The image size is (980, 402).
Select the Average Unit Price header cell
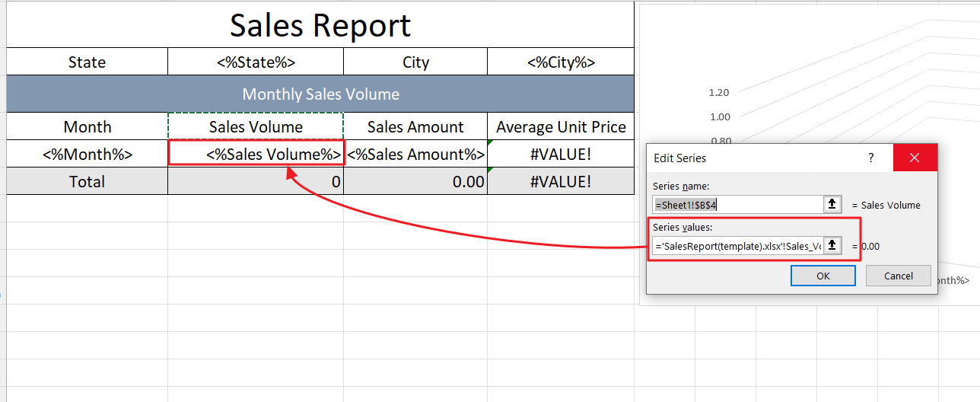click(x=561, y=127)
